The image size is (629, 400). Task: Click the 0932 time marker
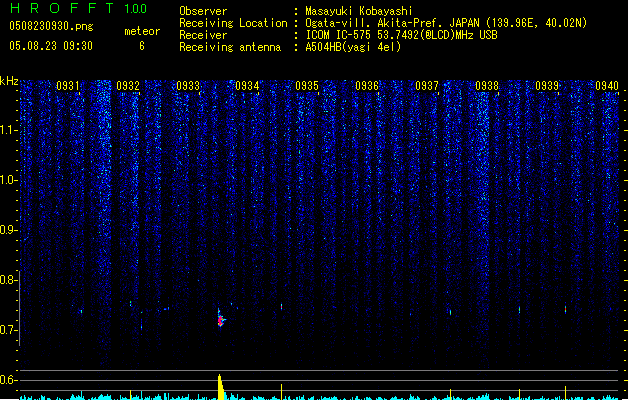tap(128, 85)
